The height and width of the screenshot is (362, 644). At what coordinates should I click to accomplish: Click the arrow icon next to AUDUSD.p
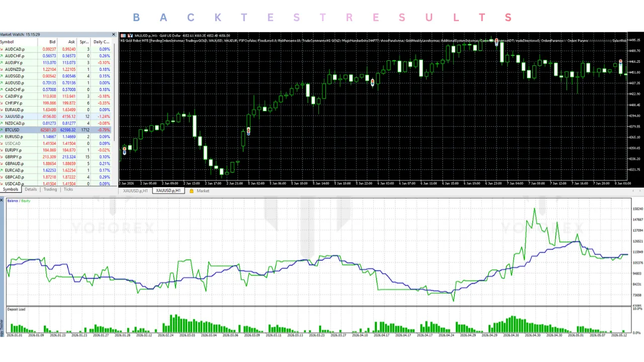(x=2, y=83)
